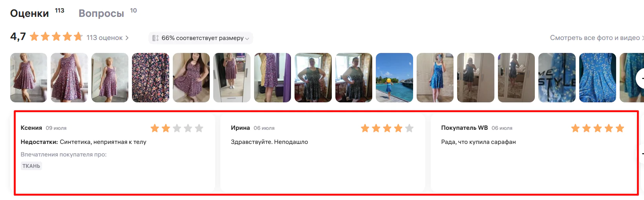This screenshot has height=200, width=644.
Task: Click Ксения's star rating icons
Action: 177,128
